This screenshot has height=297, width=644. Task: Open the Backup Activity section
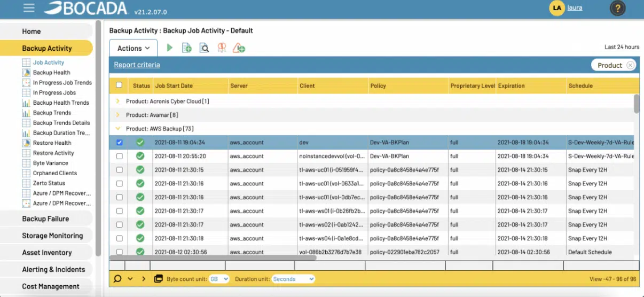click(46, 48)
